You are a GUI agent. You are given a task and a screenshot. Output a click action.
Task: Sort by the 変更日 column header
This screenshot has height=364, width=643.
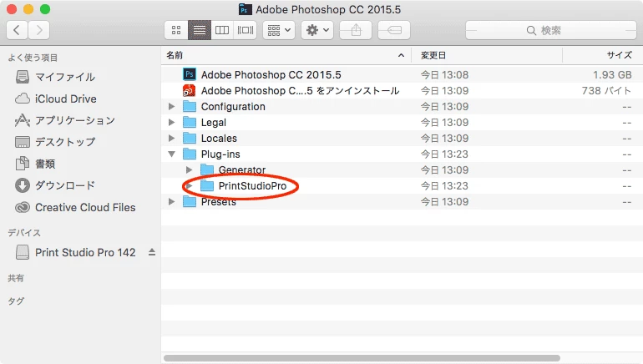[x=433, y=55]
